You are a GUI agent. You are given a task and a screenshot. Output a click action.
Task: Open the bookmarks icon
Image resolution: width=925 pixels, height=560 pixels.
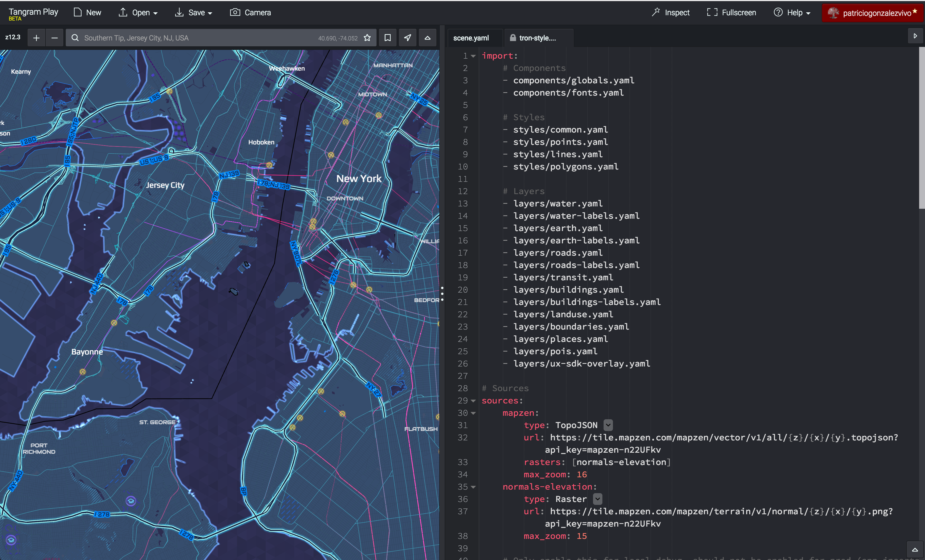click(387, 38)
